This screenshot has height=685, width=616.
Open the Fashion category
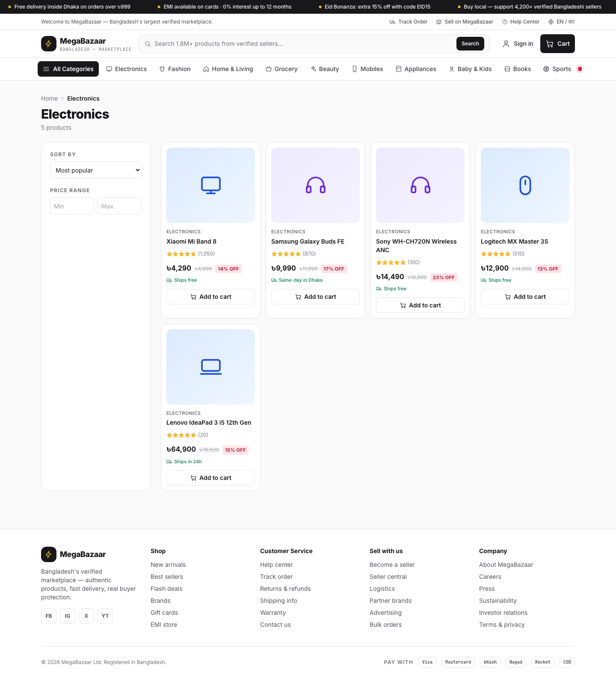pos(175,69)
